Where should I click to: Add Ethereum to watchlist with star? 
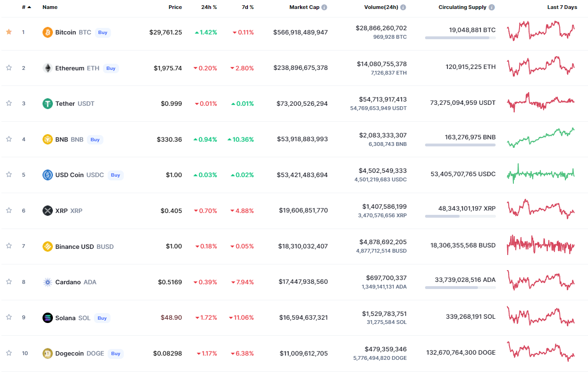(x=9, y=68)
